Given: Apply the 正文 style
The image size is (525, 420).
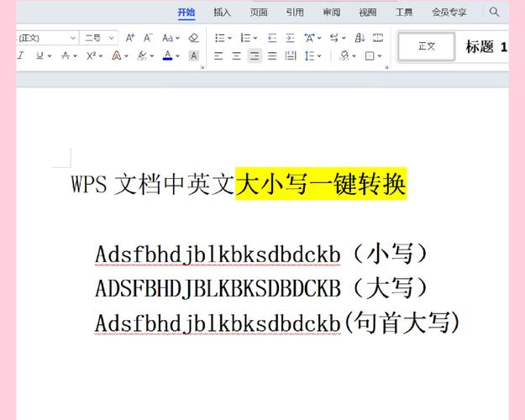Looking at the screenshot, I should tap(427, 46).
